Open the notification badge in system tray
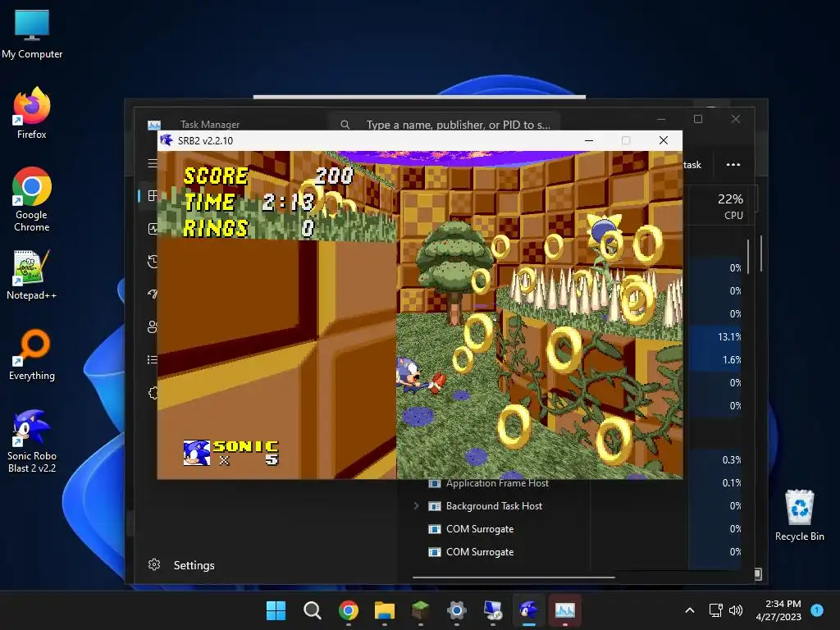This screenshot has width=840, height=630. 817,610
